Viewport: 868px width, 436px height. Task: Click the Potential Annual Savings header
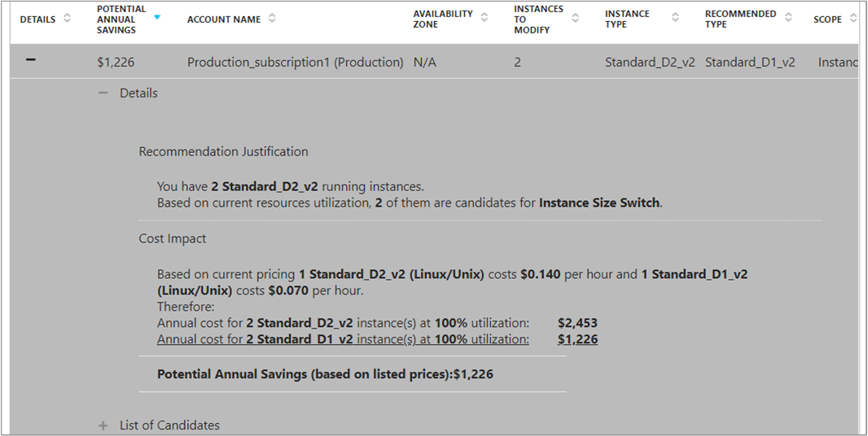pos(121,20)
